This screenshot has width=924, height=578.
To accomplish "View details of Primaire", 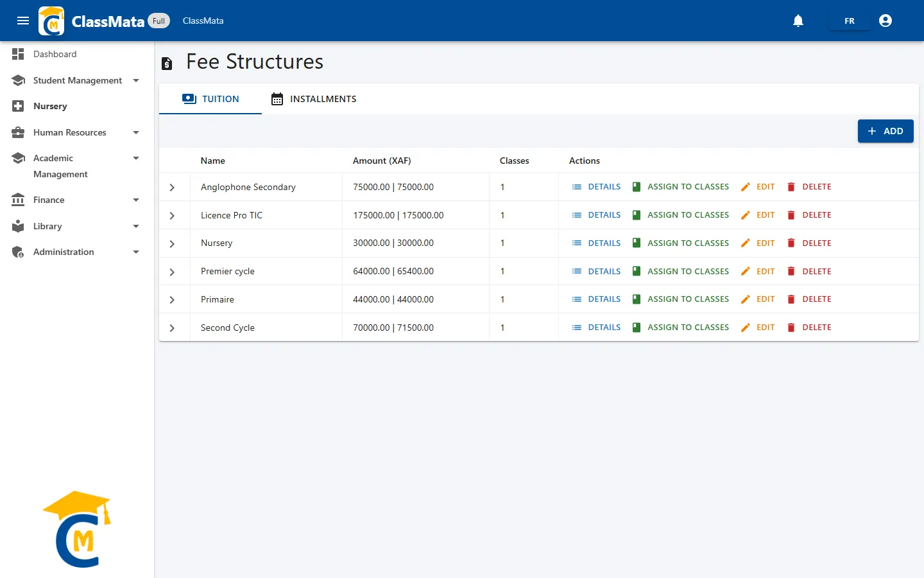I will (596, 299).
